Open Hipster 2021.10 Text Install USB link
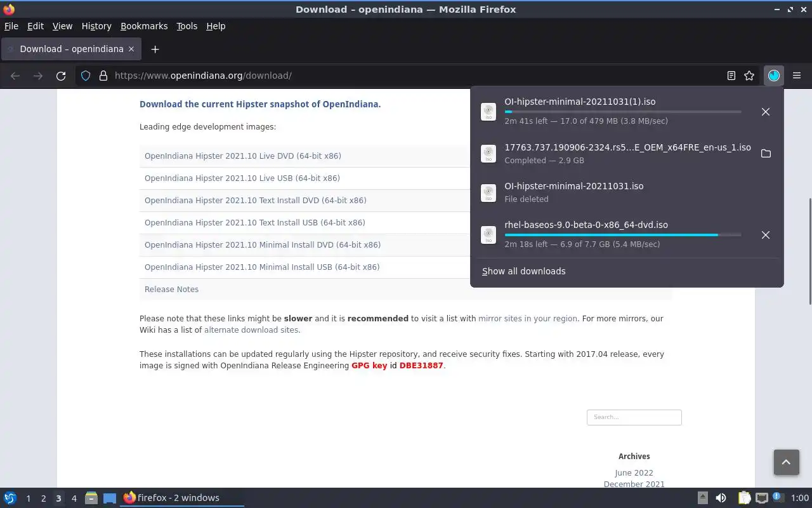Viewport: 812px width, 508px height. 255,223
